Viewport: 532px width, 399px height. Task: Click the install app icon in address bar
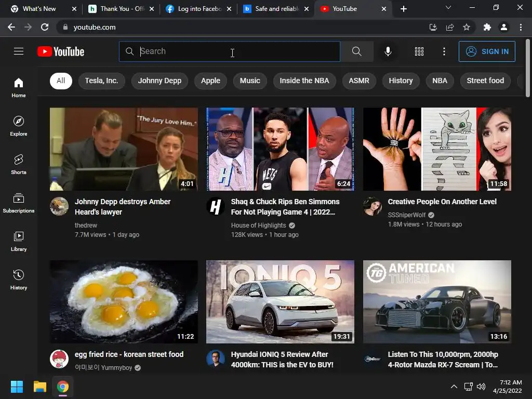(433, 27)
